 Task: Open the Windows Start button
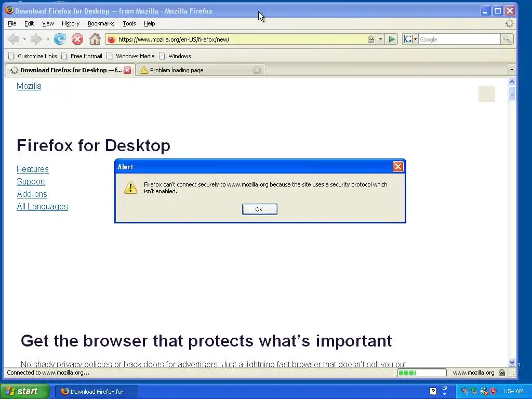[x=25, y=391]
